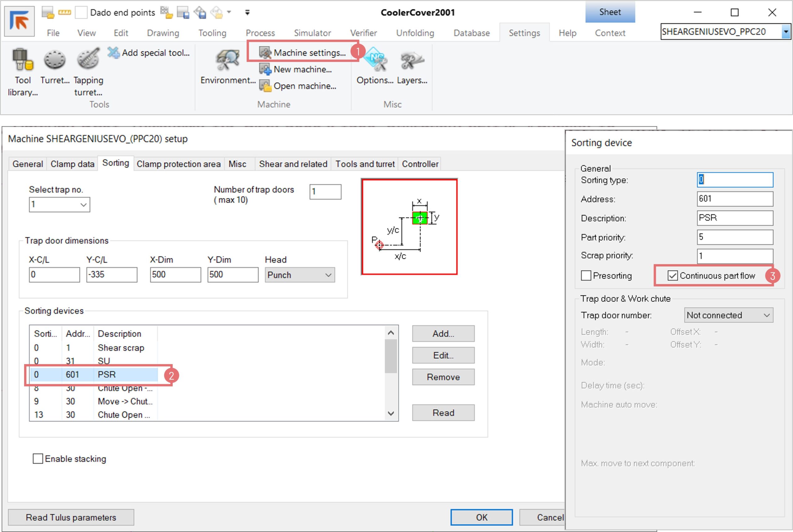Switch to Clamp protection area tab

[x=178, y=164]
